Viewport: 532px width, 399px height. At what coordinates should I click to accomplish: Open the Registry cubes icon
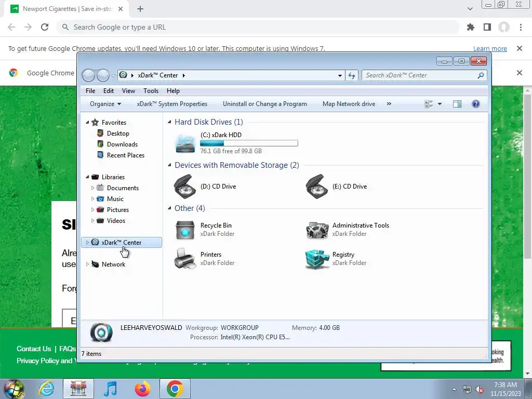317,259
